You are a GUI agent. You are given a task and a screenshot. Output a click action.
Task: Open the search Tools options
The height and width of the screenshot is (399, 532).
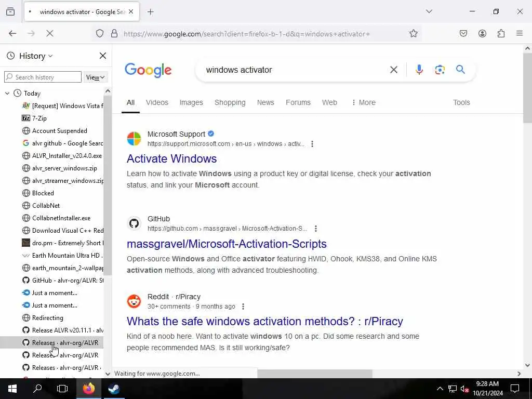(461, 102)
